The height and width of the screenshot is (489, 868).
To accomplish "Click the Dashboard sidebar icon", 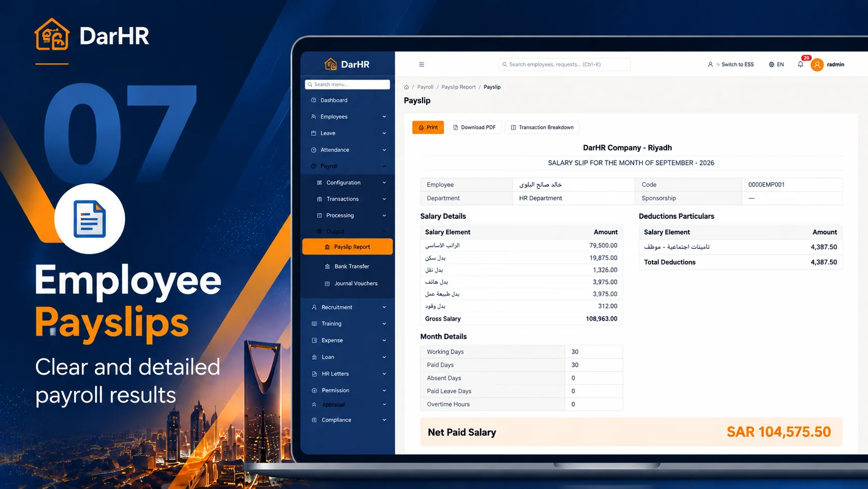I will [314, 100].
